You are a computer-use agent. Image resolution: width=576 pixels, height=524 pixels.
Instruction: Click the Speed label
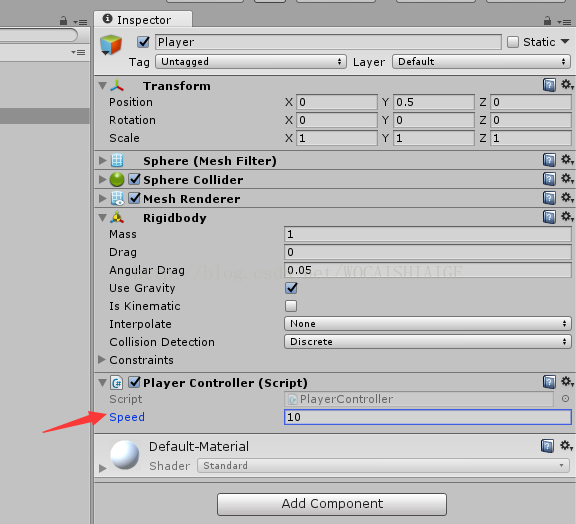point(127,417)
